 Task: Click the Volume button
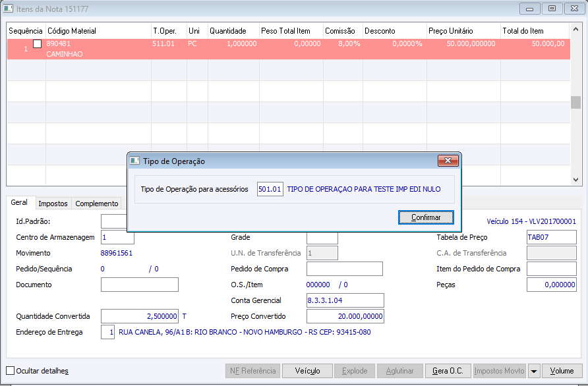click(x=562, y=371)
